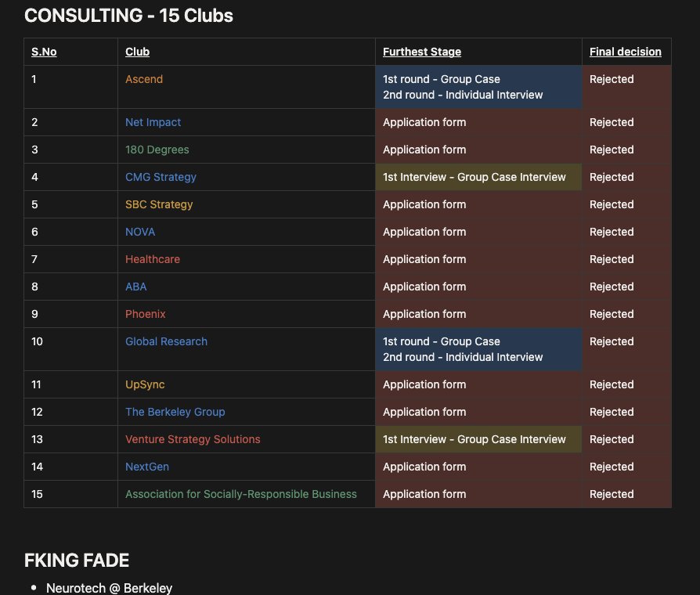Screen dimensions: 700x595
Task: Click the Healthcare club name
Action: point(153,259)
